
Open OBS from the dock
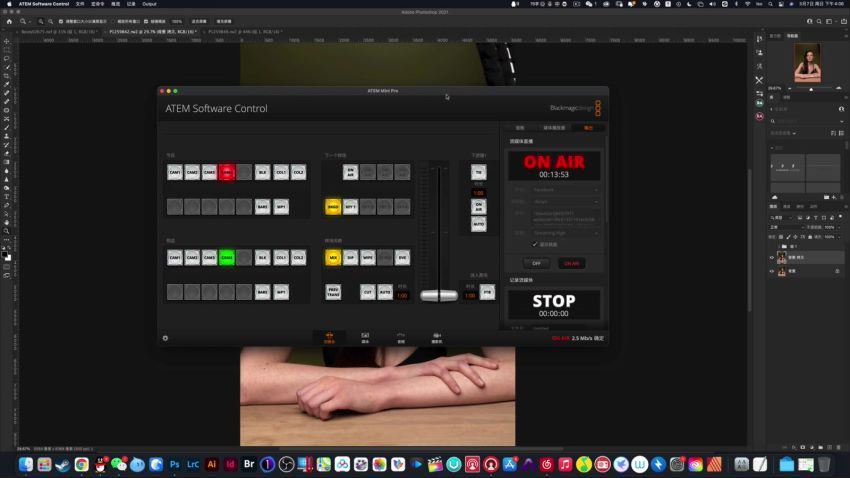click(x=286, y=464)
